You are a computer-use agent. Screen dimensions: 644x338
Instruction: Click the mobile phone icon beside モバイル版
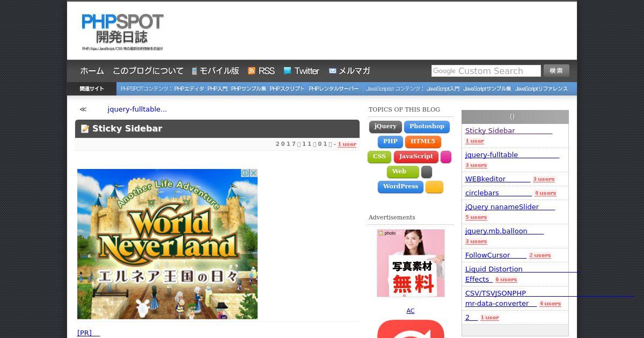click(x=195, y=71)
